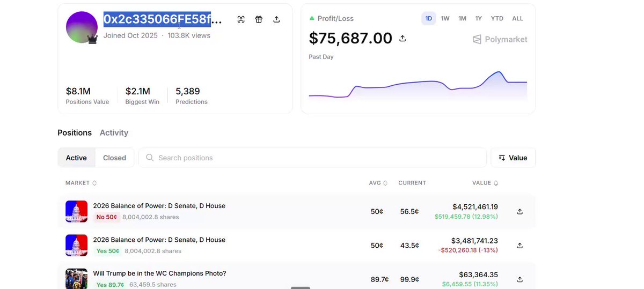Click the gift icon next to address
This screenshot has height=289, width=644.
point(259,19)
